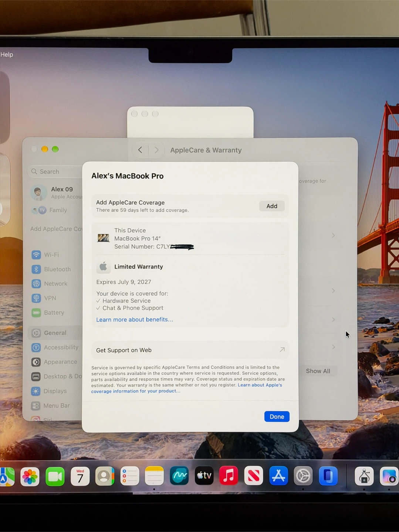Click the Network globe icon in sidebar

(x=36, y=284)
